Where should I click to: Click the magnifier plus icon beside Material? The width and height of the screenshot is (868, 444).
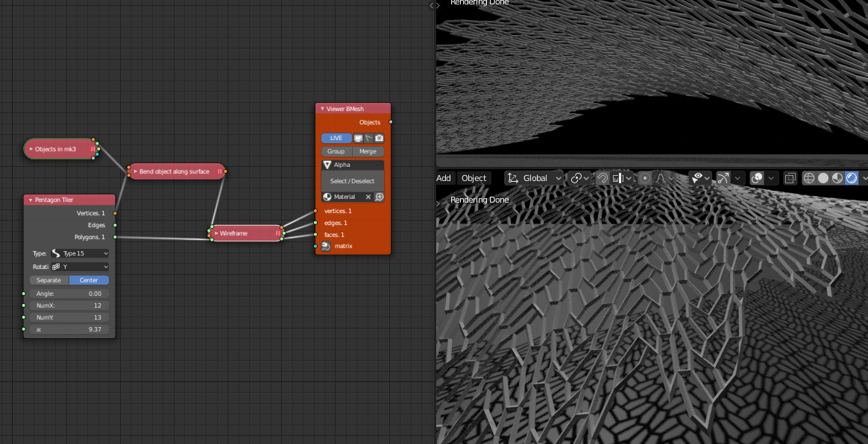[x=380, y=197]
